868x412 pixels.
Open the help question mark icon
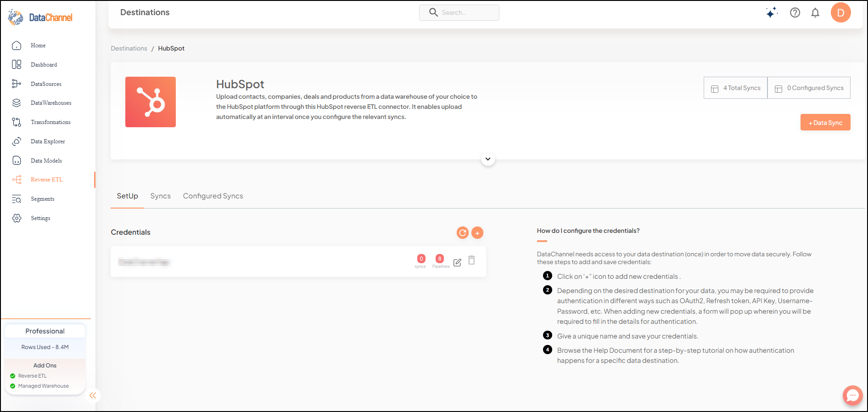(795, 12)
